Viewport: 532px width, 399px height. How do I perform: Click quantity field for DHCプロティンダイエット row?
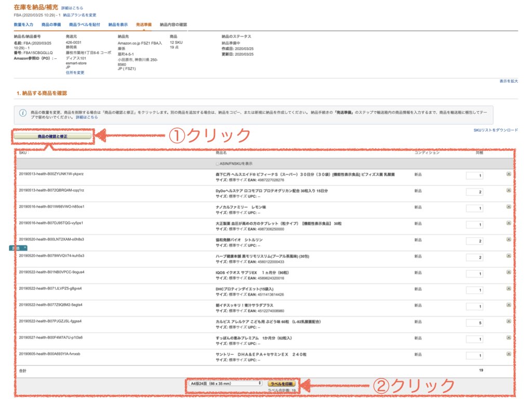[474, 290]
